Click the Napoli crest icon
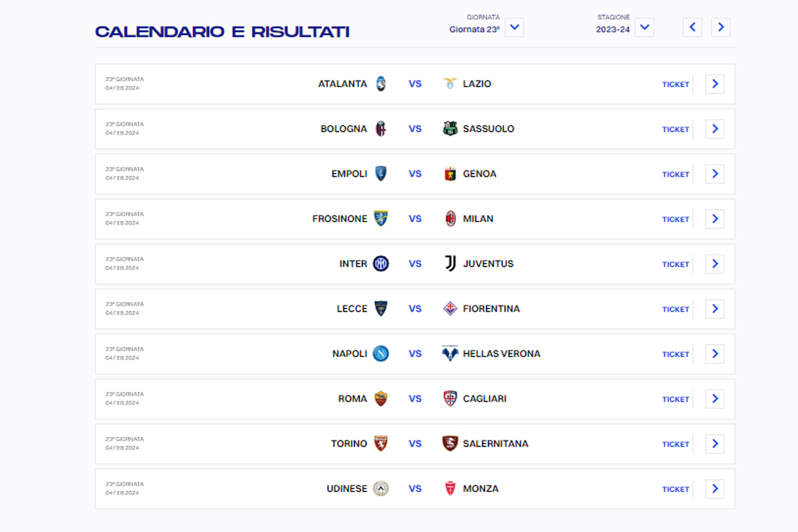 (x=380, y=354)
